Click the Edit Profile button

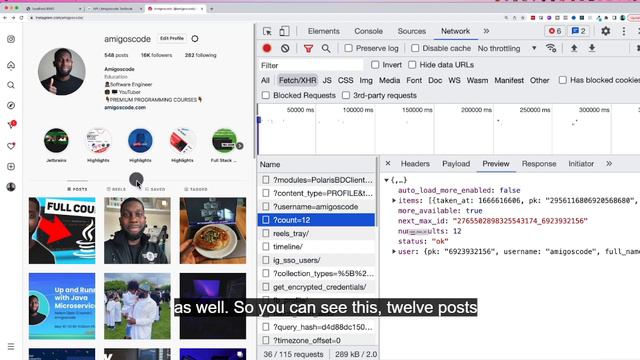tap(172, 38)
